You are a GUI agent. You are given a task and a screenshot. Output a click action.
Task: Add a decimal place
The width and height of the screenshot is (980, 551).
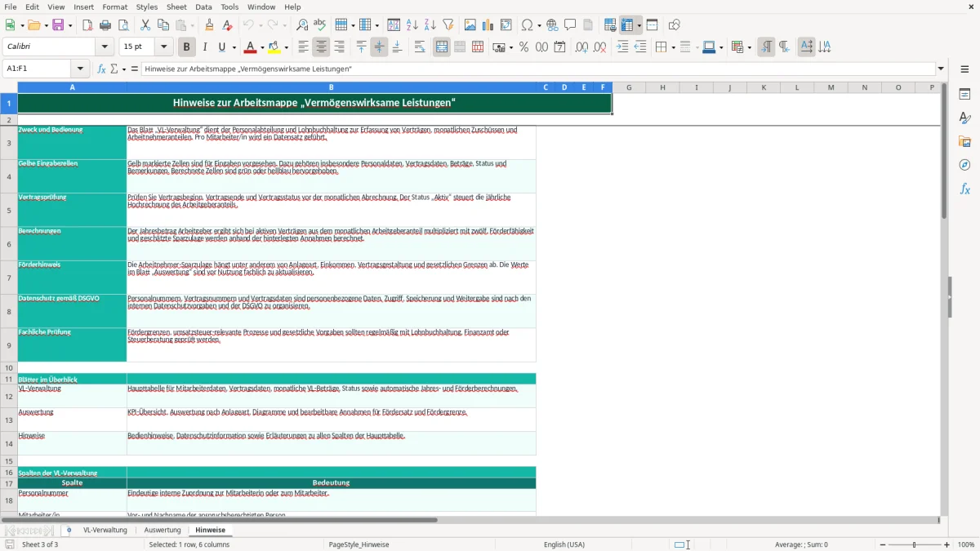[x=581, y=47]
